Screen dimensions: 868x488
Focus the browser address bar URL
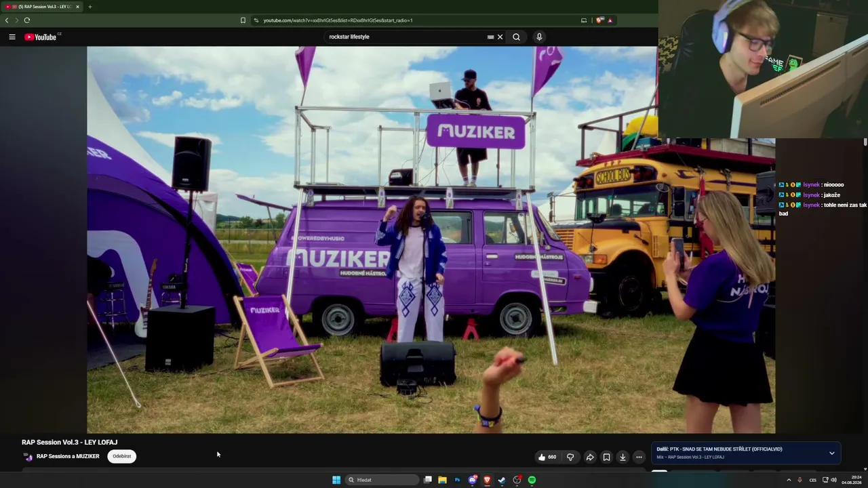[x=338, y=20]
